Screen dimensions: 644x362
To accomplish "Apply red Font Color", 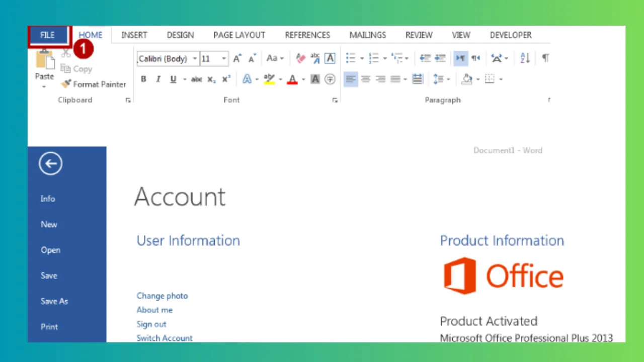I will point(292,79).
